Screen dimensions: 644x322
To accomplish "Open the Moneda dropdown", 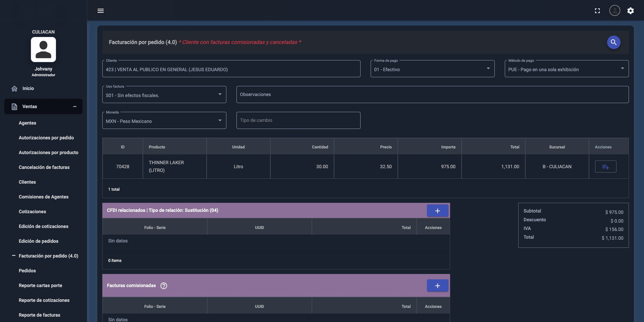I will pyautogui.click(x=164, y=121).
